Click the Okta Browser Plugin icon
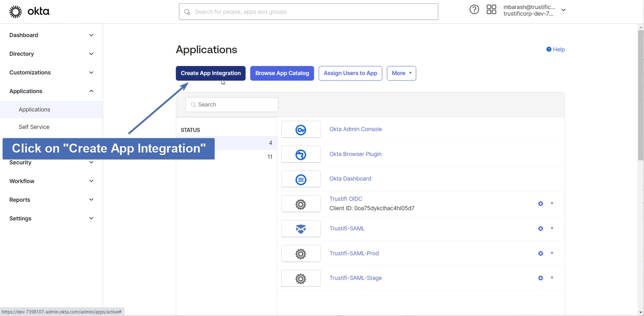The height and width of the screenshot is (316, 644). (x=301, y=155)
